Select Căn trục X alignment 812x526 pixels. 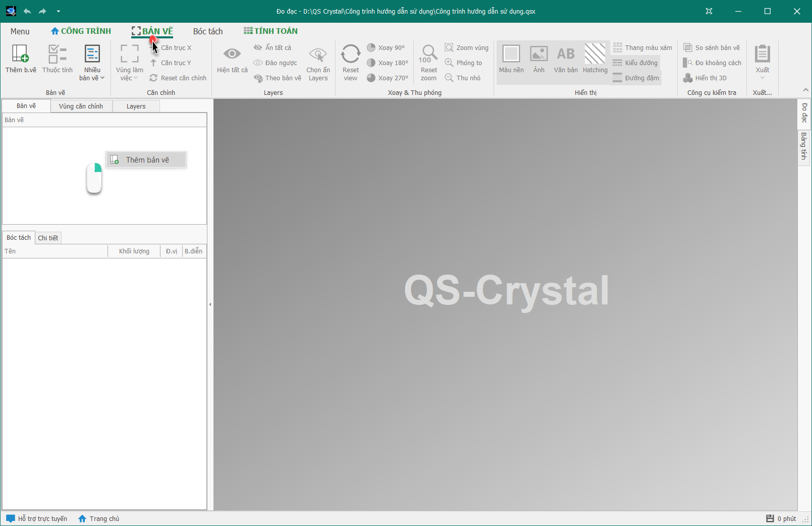click(x=171, y=47)
